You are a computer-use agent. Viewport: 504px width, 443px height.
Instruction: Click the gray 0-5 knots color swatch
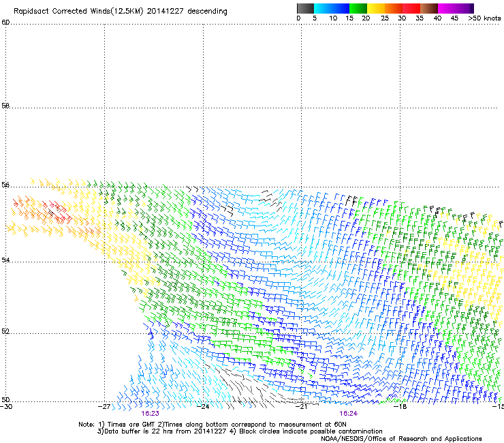[x=305, y=8]
